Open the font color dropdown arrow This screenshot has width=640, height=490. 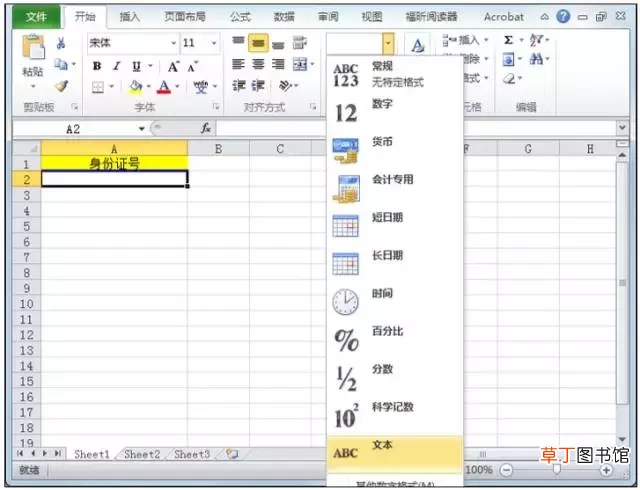click(177, 87)
